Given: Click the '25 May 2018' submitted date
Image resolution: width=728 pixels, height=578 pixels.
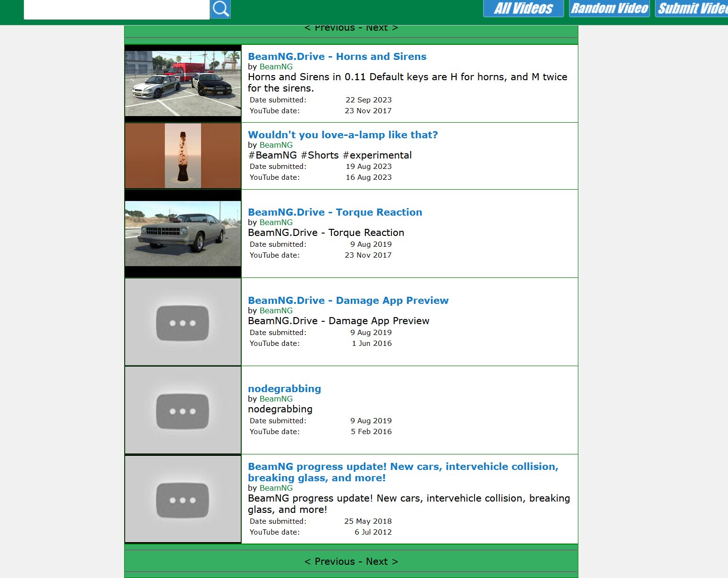Looking at the screenshot, I should (368, 521).
